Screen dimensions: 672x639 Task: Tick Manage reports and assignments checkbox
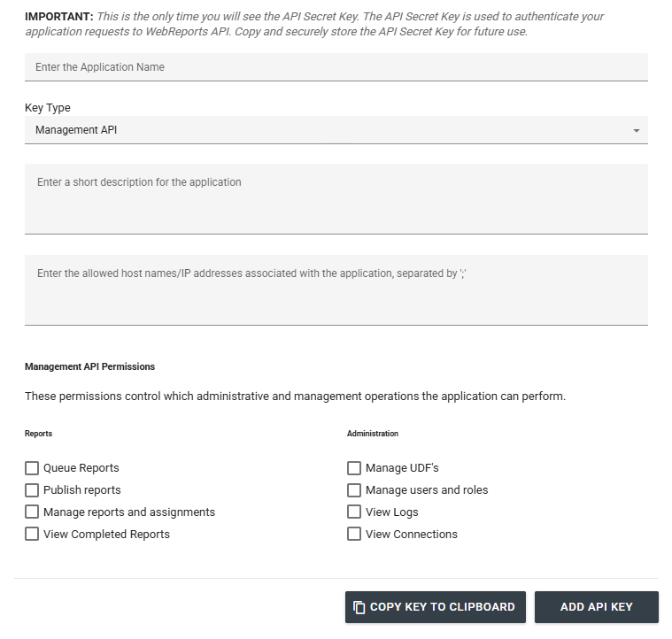pos(32,512)
